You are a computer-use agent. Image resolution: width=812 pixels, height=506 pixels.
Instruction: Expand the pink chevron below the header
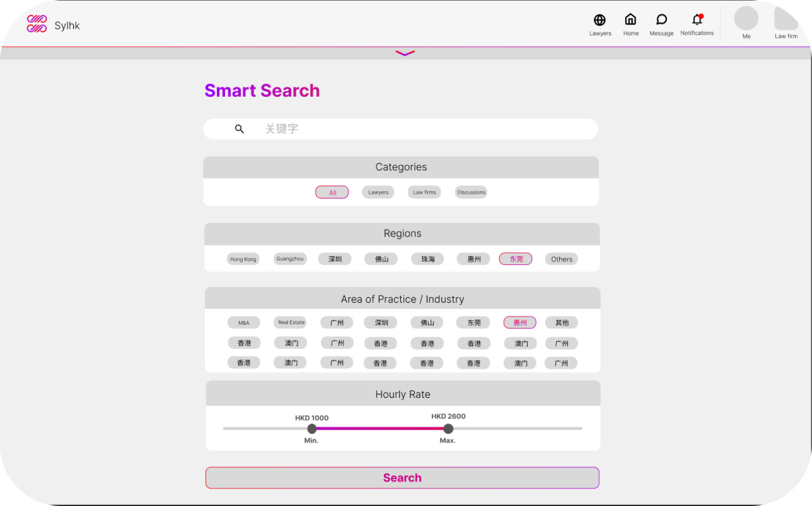coord(405,53)
